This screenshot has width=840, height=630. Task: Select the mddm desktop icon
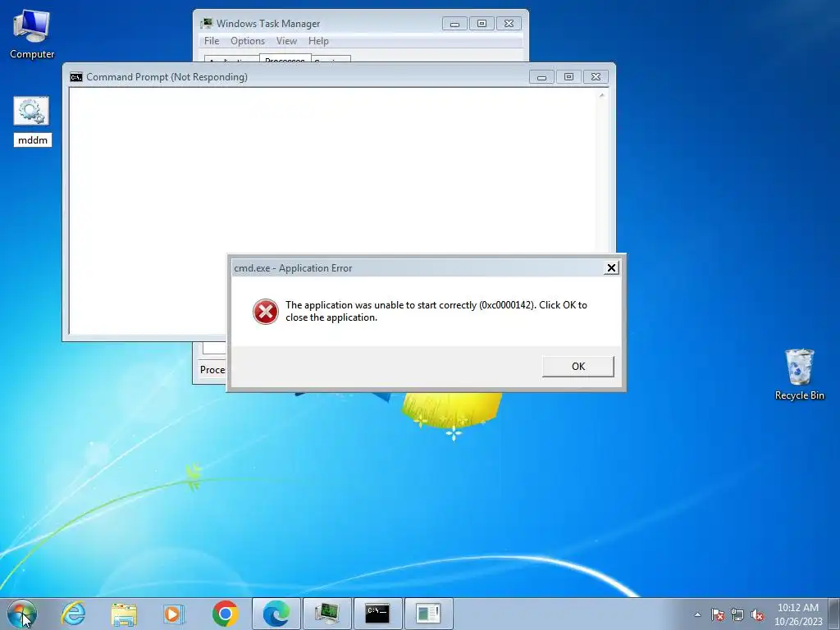(x=32, y=121)
